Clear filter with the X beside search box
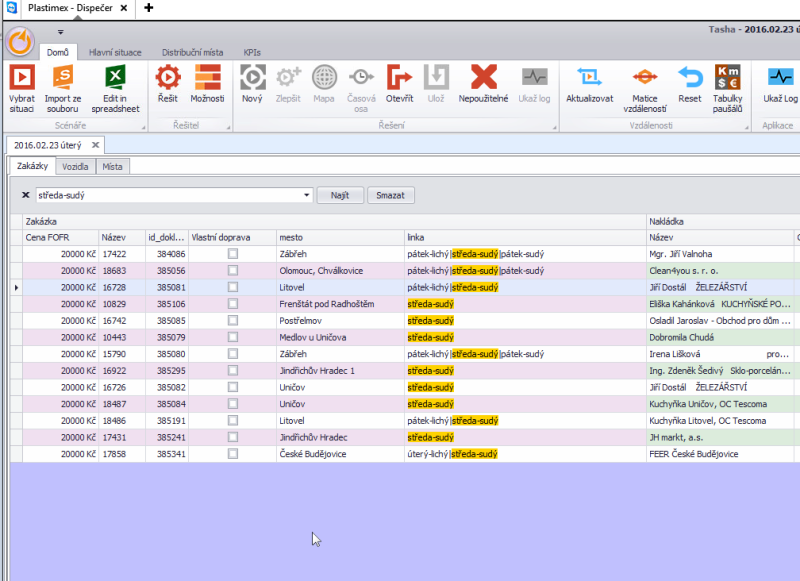Image resolution: width=800 pixels, height=581 pixels. coord(26,195)
